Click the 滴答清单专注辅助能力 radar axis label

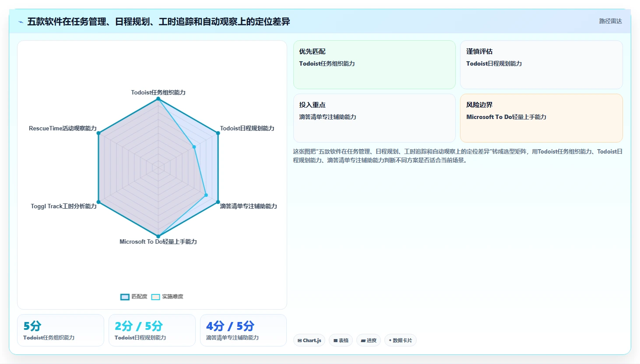248,206
